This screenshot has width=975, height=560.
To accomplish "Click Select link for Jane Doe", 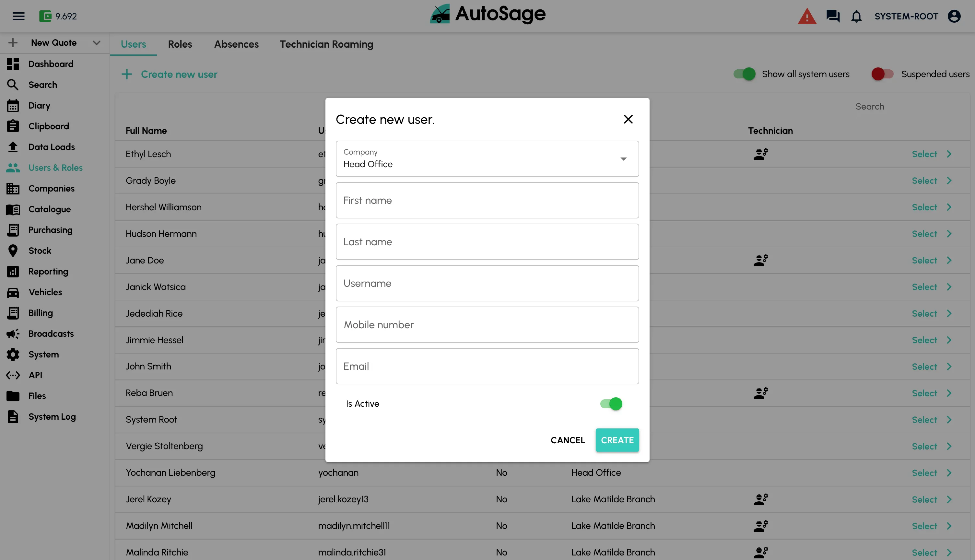I will pos(924,260).
